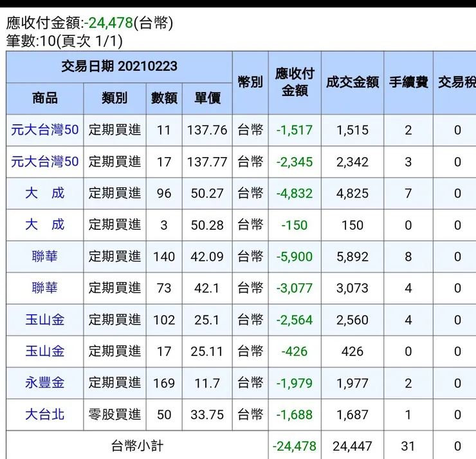Screen dimensions: 476x459
Task: Open the 永豐金 product link
Action: pos(45,383)
